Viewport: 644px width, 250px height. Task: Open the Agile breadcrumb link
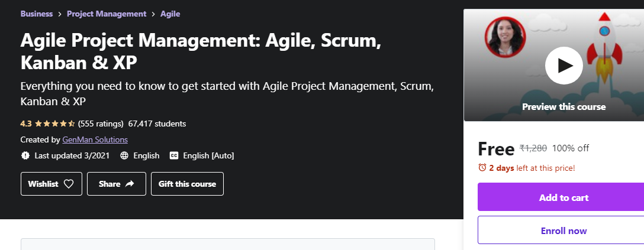click(x=170, y=14)
